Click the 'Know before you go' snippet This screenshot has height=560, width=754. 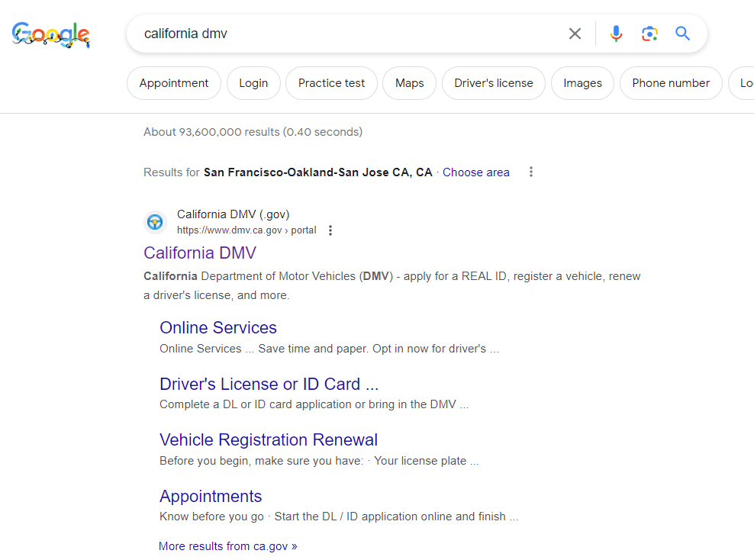339,517
